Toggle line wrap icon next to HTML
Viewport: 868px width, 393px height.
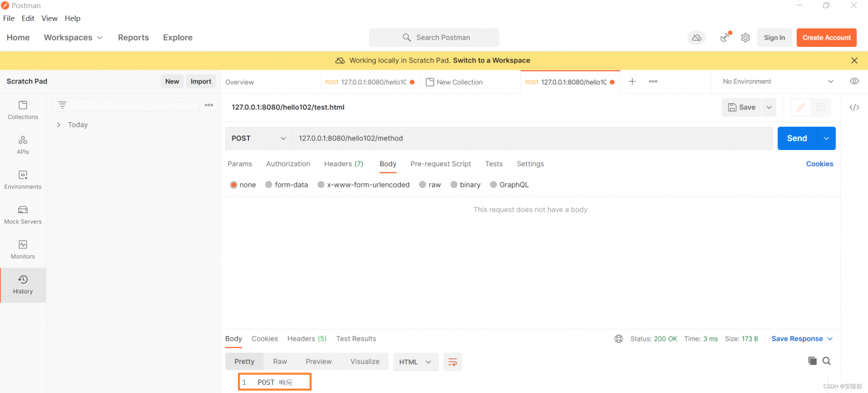[x=453, y=362]
